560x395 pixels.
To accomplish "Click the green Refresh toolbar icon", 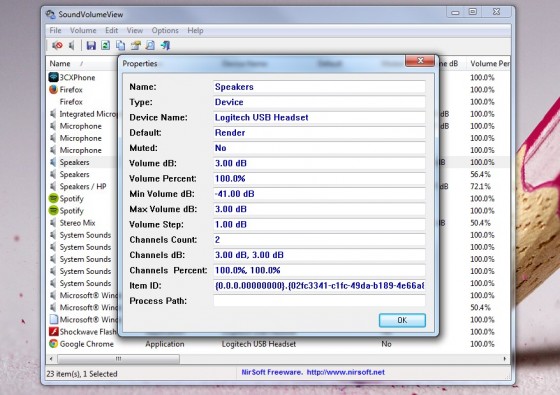I will coord(105,45).
